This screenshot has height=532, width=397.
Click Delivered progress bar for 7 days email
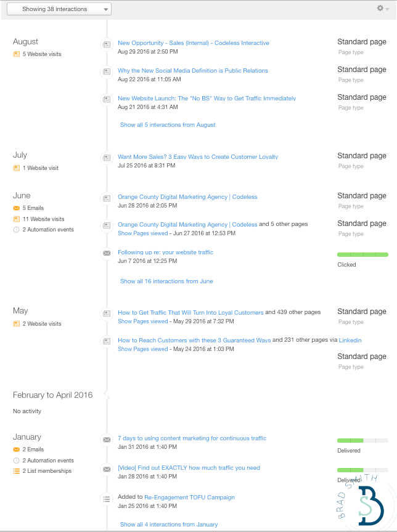pos(362,441)
